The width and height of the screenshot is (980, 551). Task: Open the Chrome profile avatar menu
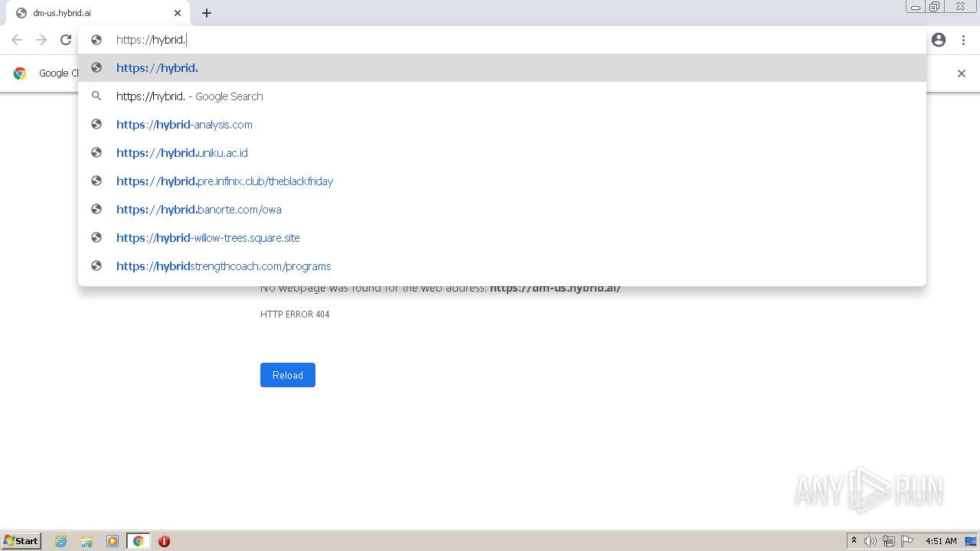tap(939, 40)
